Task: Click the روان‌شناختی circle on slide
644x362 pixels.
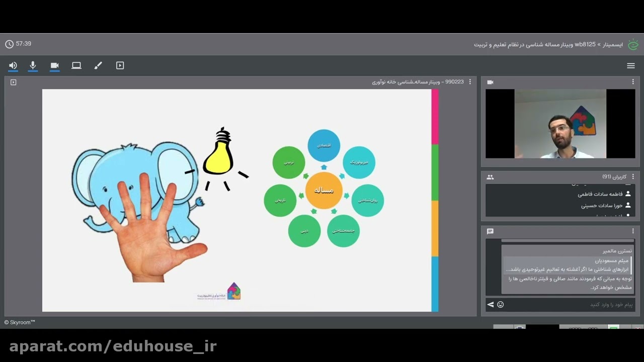Action: click(x=368, y=200)
